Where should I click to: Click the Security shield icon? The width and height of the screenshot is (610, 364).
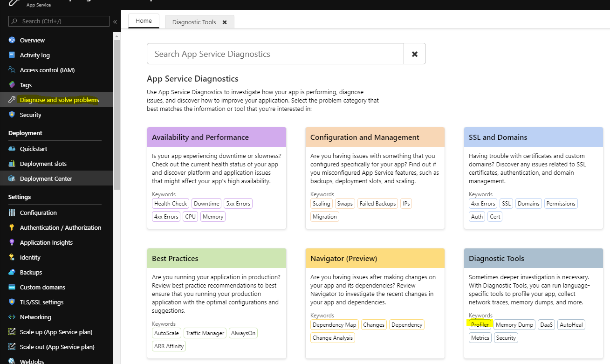coord(12,115)
